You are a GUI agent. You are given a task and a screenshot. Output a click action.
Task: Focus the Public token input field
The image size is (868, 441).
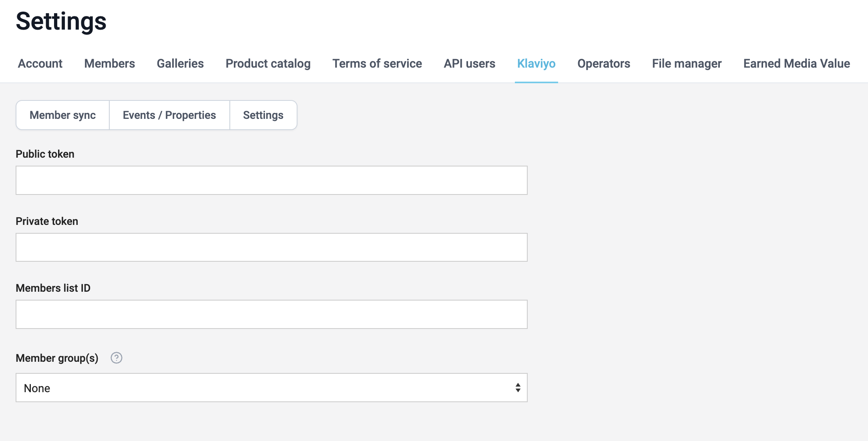[x=271, y=180]
